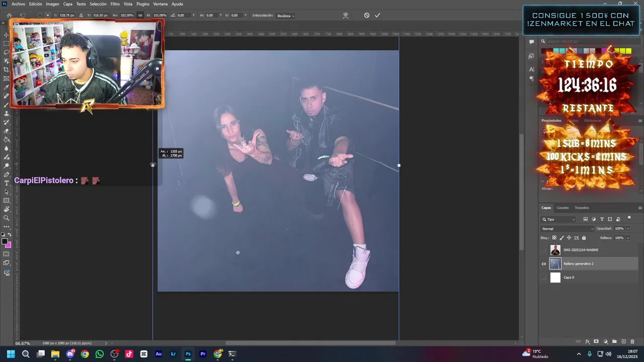Open the Filtro menu

115,4
